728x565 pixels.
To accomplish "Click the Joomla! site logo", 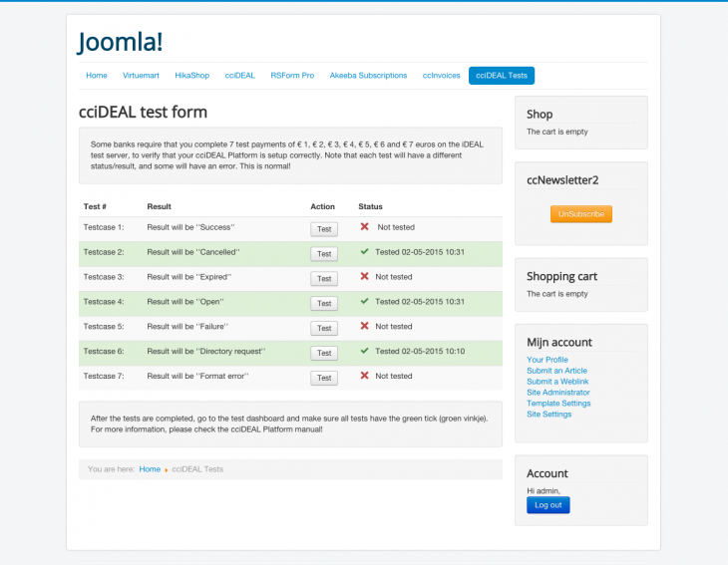I will point(121,42).
